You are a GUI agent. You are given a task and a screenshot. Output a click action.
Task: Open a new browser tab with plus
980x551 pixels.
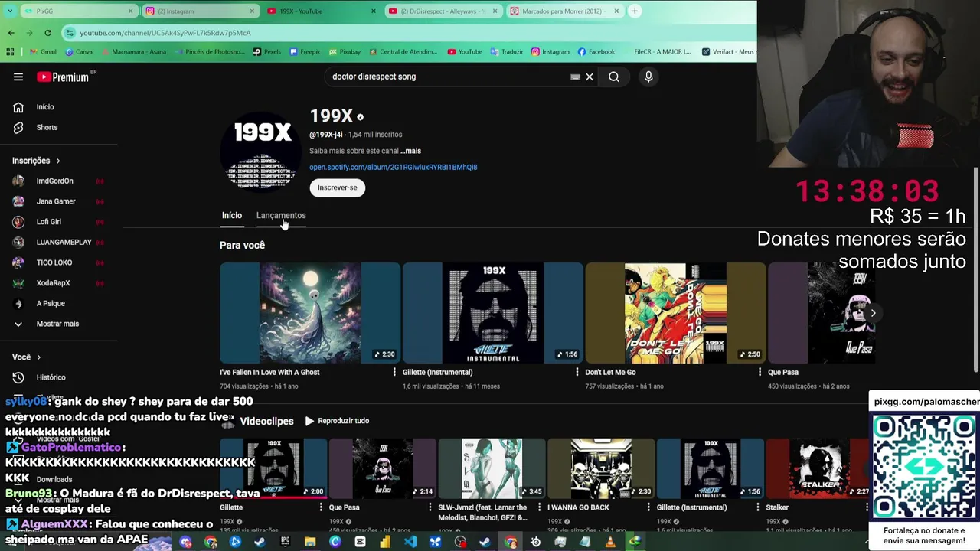click(x=635, y=11)
